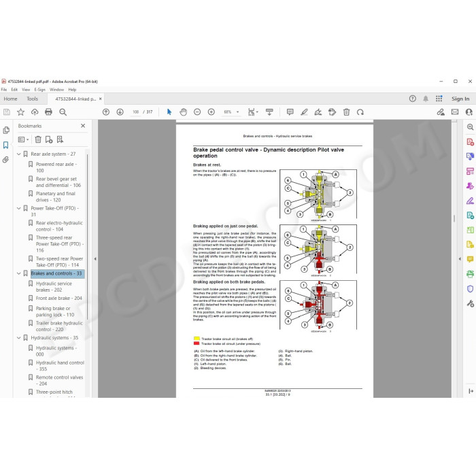Open the Protect shield tool
476x476 pixels.
[x=470, y=289]
